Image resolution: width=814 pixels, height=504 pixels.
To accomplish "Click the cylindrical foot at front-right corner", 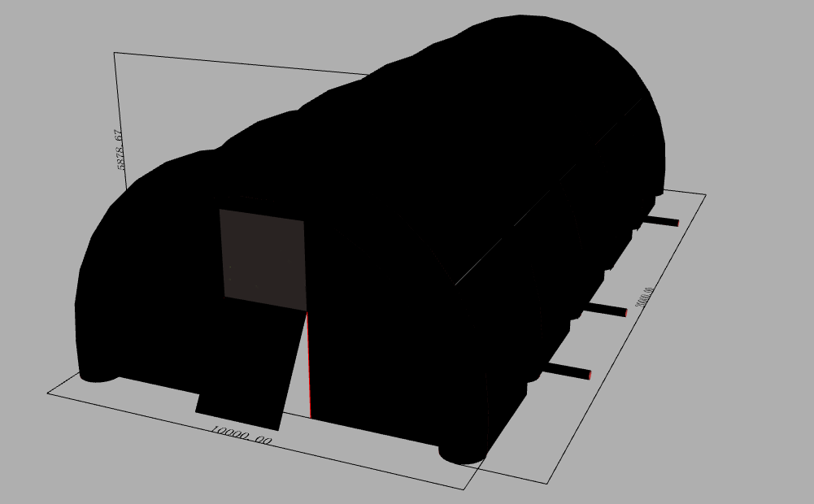I will point(462,454).
